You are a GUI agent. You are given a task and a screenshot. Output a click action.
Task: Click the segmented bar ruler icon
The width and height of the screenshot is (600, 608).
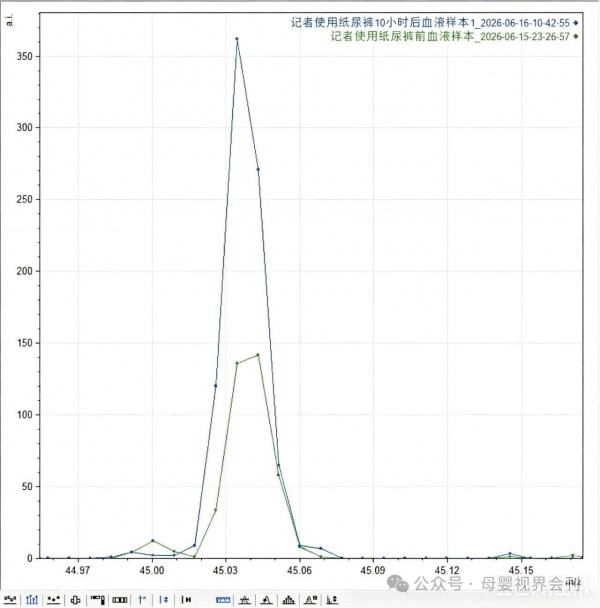click(120, 600)
